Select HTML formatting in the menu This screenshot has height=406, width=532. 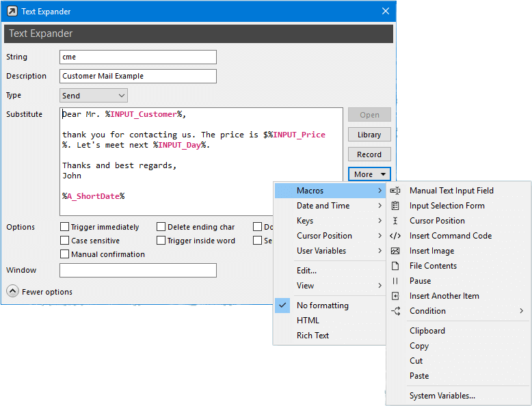(308, 321)
